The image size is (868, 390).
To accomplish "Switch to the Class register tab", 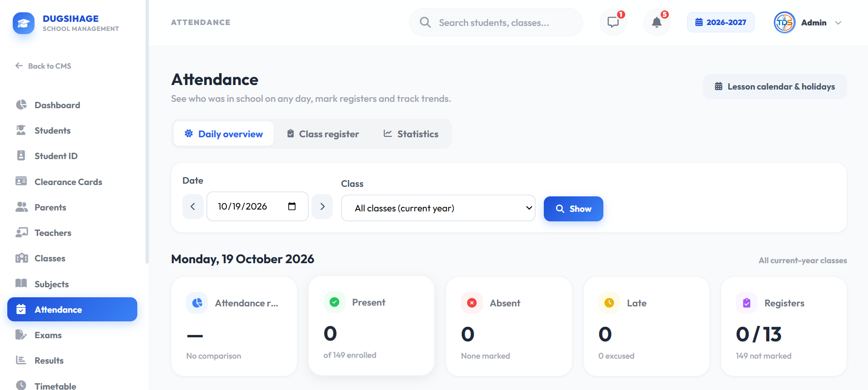I will point(323,134).
